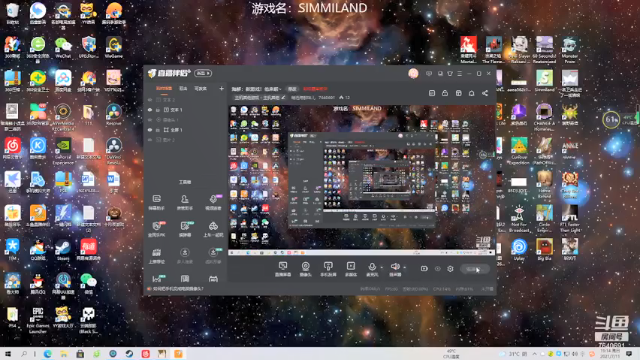Screen dimensions: 640x360
Task: Open the speaker options dropdown arrow
Action: tap(404, 268)
